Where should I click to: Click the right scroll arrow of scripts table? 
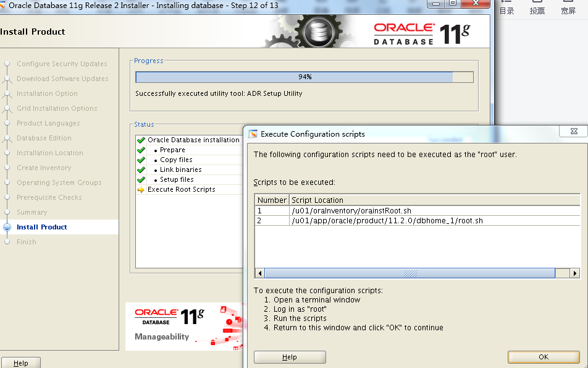point(575,273)
